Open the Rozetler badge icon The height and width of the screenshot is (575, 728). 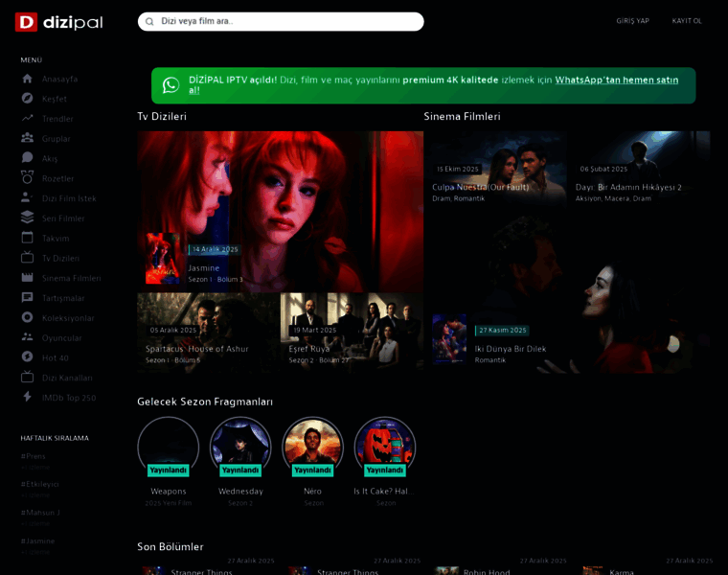(27, 178)
